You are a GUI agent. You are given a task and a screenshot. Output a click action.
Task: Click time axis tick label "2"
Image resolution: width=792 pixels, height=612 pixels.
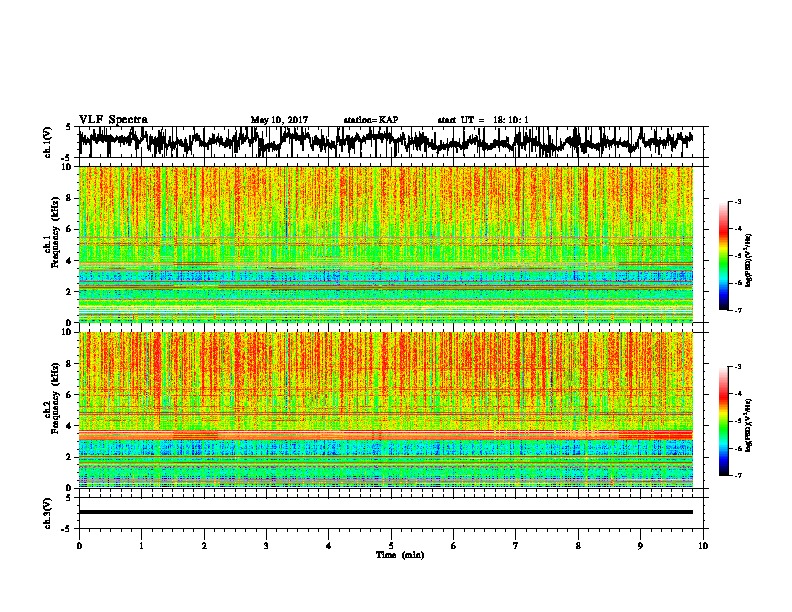tap(204, 546)
